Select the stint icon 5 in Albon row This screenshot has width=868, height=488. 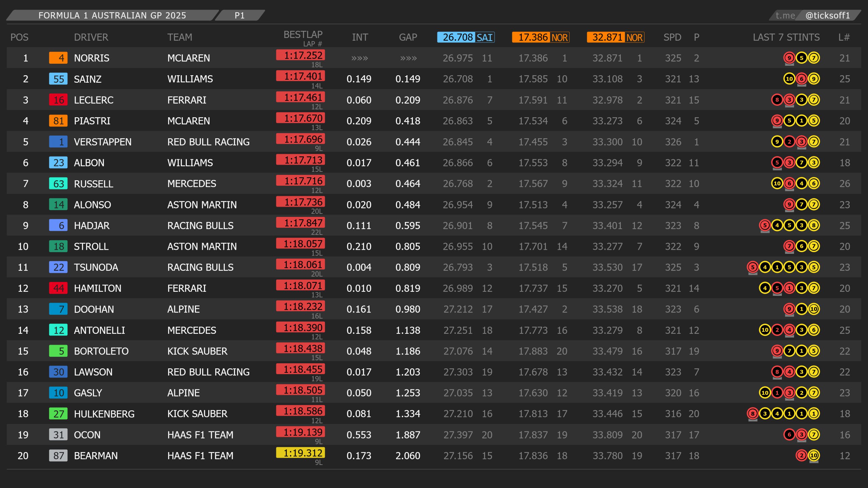click(777, 163)
